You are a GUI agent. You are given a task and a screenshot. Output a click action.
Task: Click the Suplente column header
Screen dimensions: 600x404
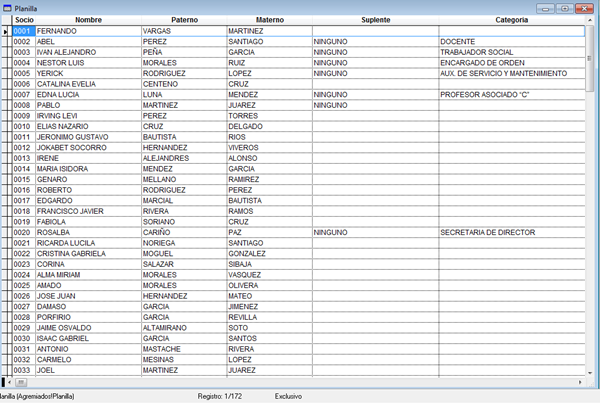[376, 20]
